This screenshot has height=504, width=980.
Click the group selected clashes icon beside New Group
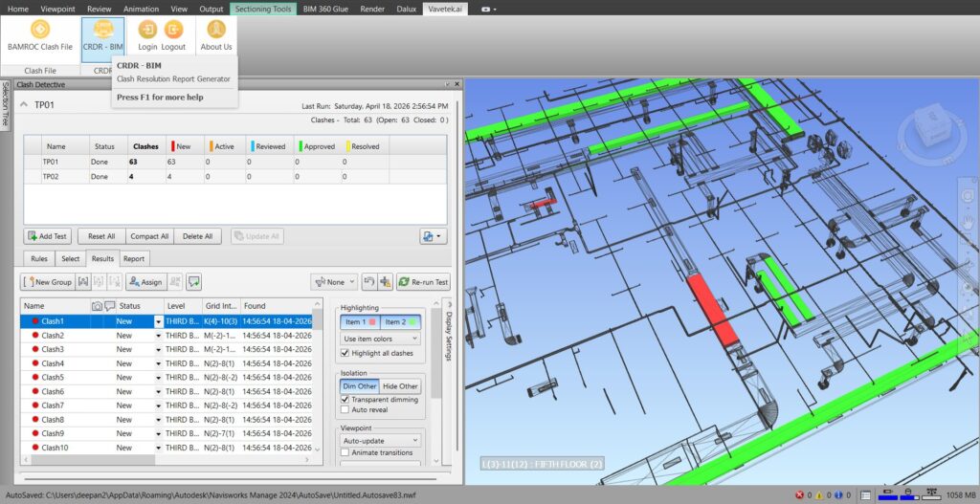pos(83,282)
